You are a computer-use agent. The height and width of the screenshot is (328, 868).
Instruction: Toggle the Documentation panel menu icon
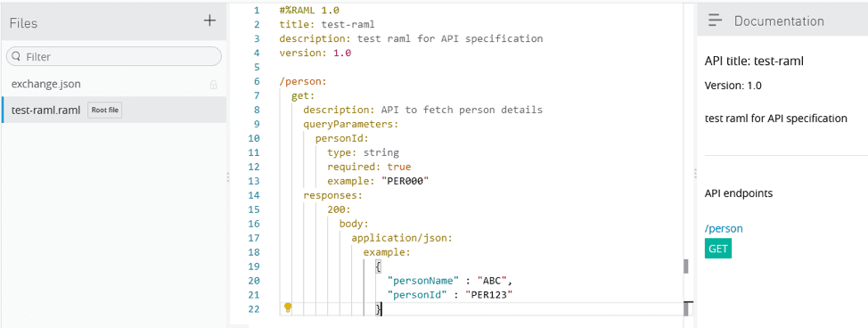[716, 20]
